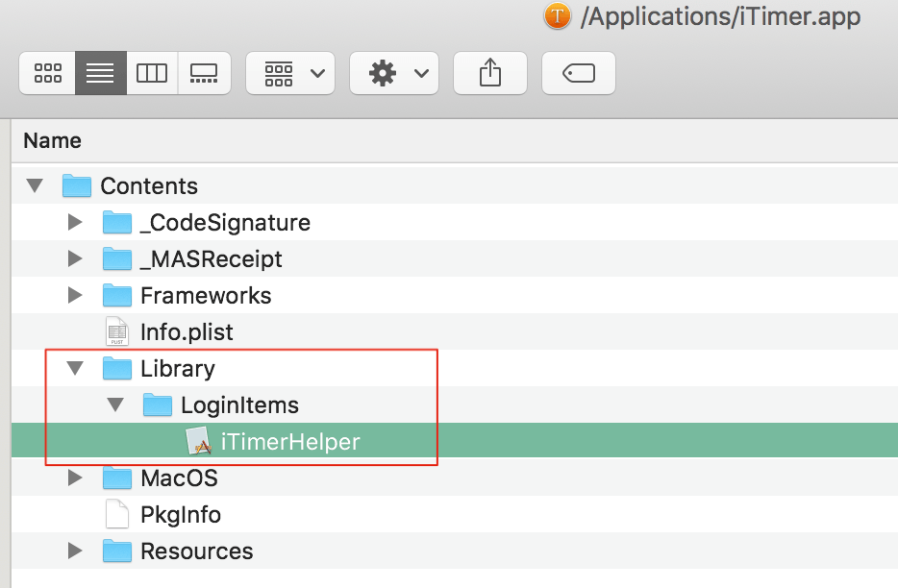Collapse the Contents folder
Viewport: 898px width, 588px height.
(x=35, y=185)
